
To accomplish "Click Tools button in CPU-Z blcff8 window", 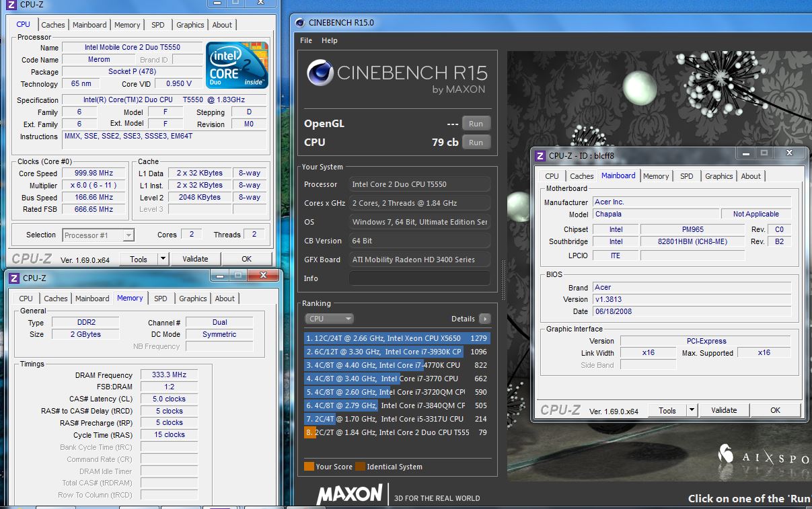I will 667,410.
